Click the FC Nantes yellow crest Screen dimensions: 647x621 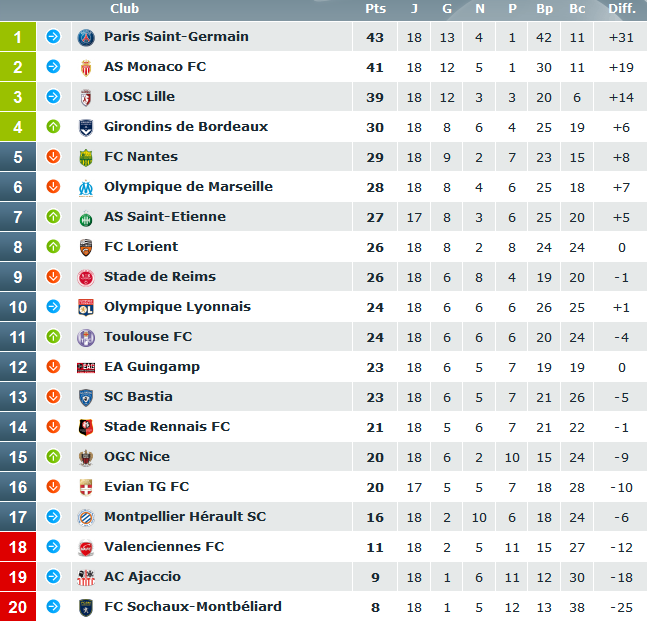(86, 158)
